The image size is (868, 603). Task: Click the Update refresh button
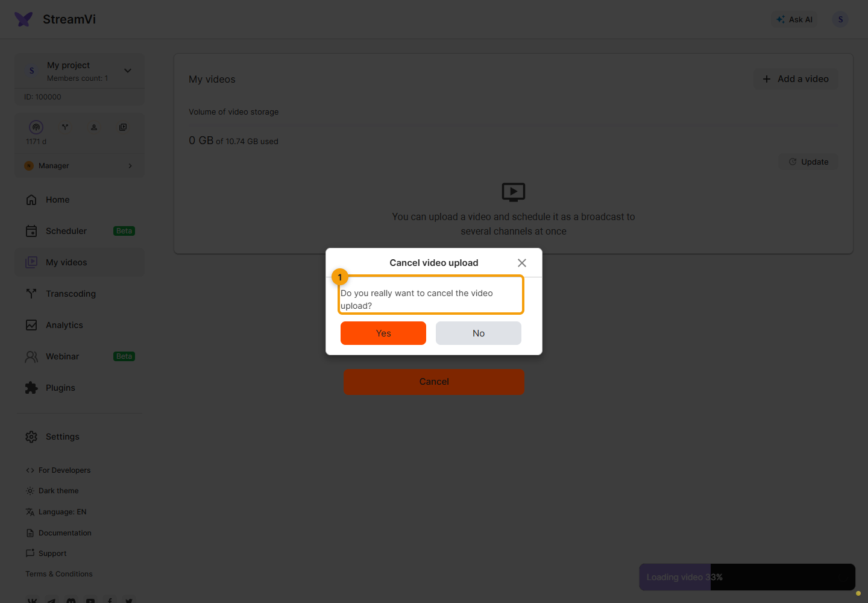[808, 162]
